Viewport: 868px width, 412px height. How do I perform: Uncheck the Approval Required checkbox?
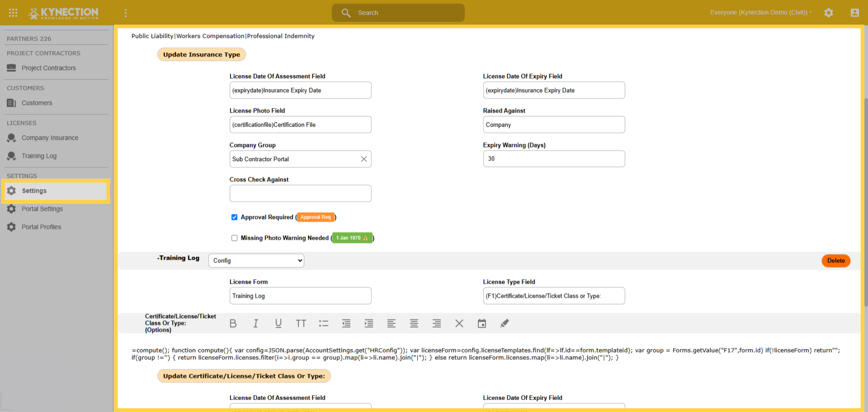click(234, 217)
